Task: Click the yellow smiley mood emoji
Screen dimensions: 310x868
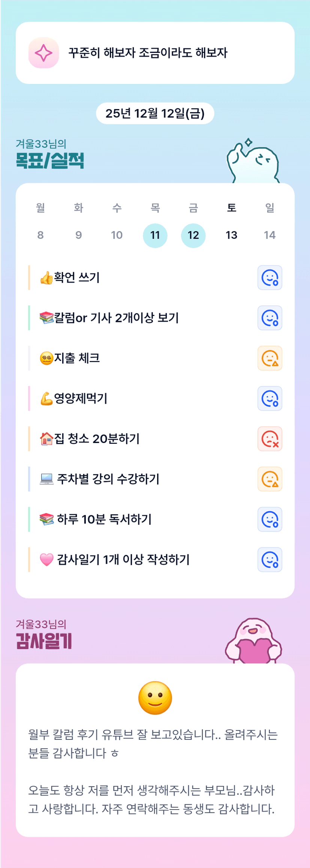Action: point(155,698)
